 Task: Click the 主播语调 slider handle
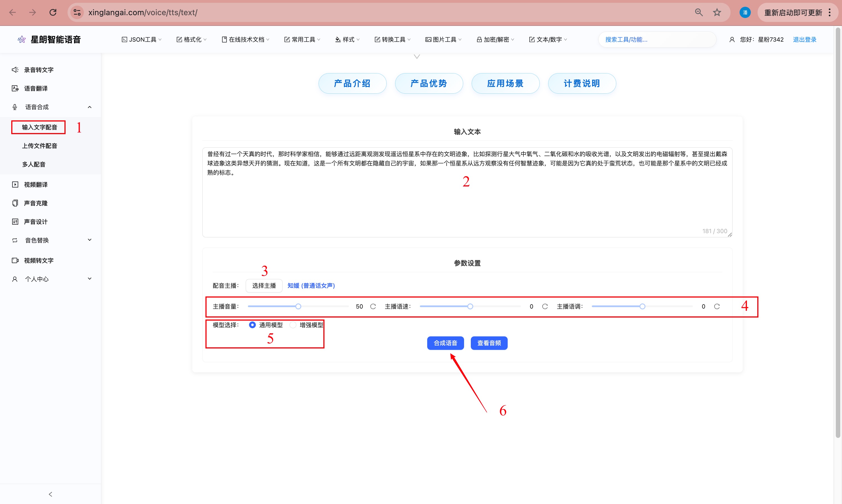point(642,306)
